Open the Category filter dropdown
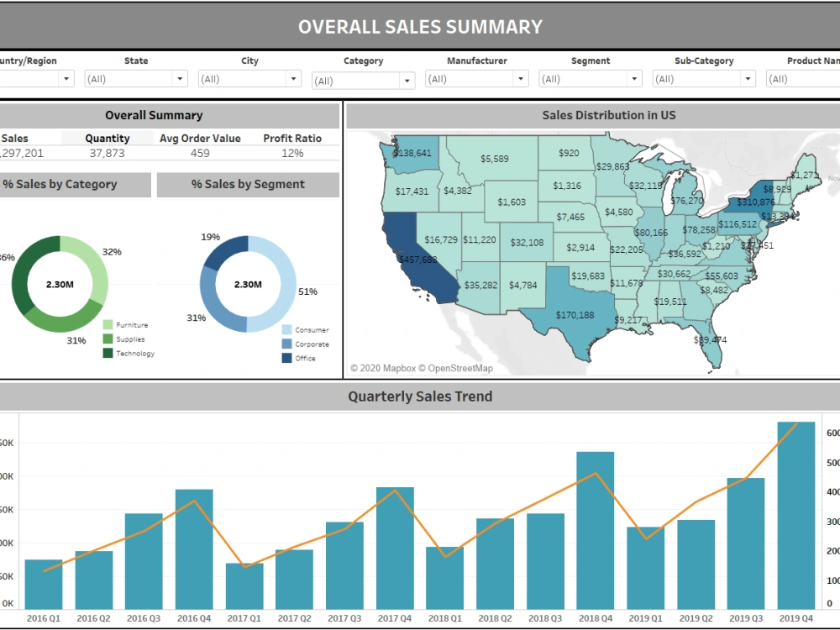Image resolution: width=840 pixels, height=630 pixels. pyautogui.click(x=407, y=78)
